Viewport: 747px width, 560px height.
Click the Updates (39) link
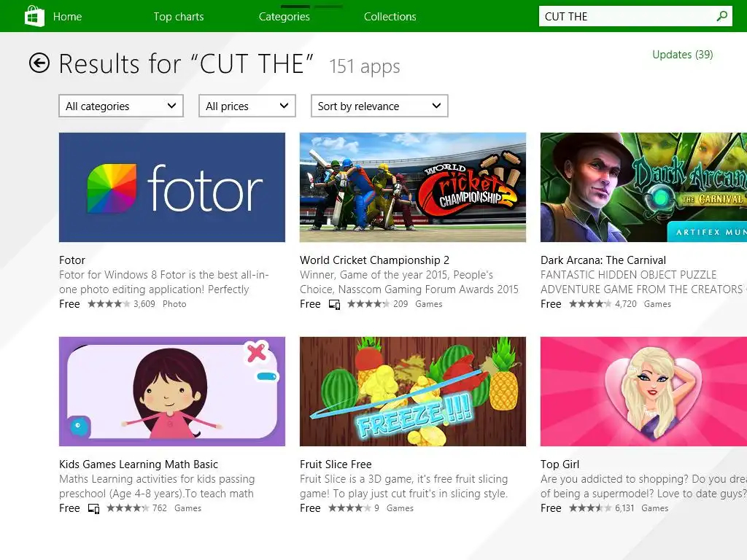tap(682, 54)
